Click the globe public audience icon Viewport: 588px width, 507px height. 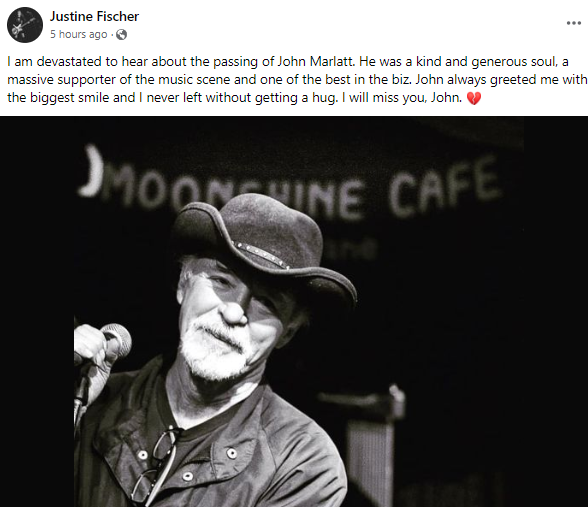click(122, 35)
